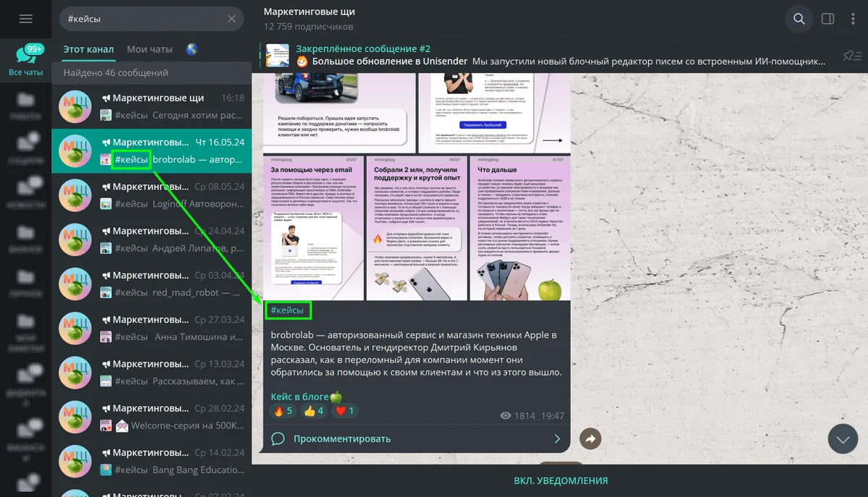Add the thumbs-up reaction with 4 votes

pyautogui.click(x=314, y=411)
